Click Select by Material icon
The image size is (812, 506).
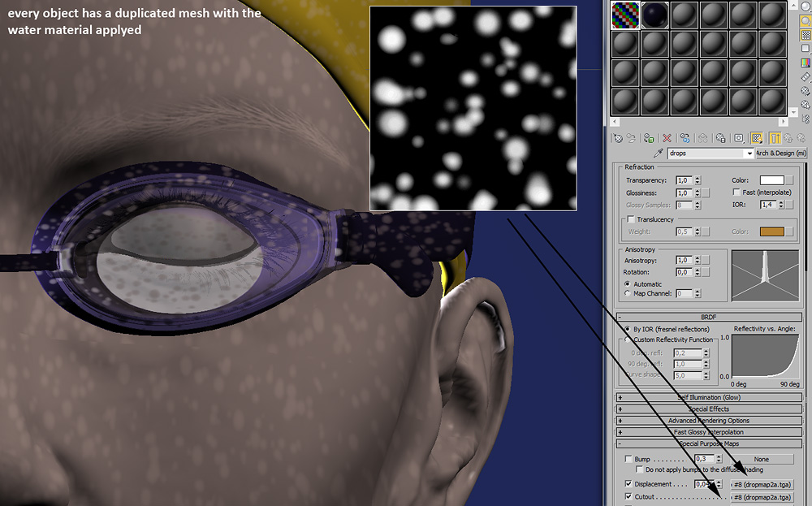[806, 105]
